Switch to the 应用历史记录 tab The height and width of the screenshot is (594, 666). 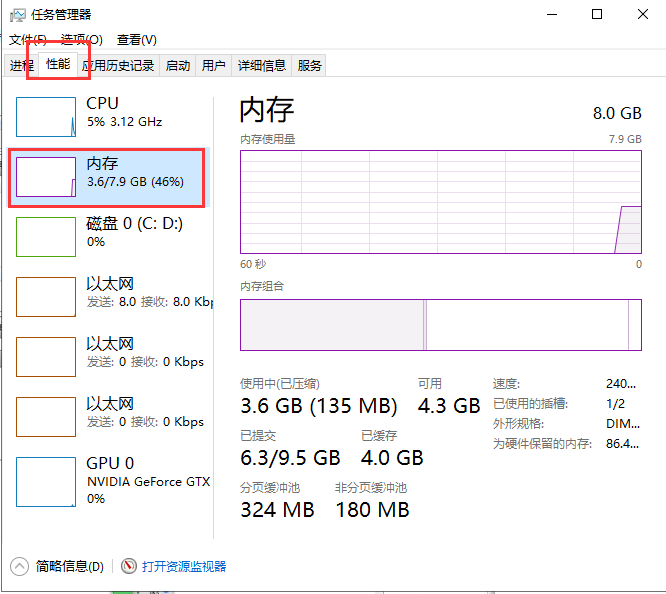pyautogui.click(x=118, y=66)
